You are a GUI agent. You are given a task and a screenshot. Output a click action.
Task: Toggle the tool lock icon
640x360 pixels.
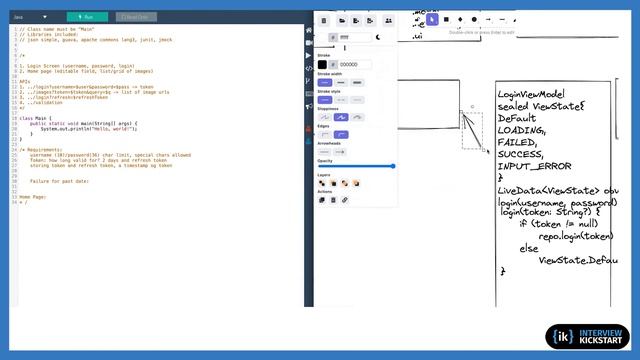coord(417,19)
